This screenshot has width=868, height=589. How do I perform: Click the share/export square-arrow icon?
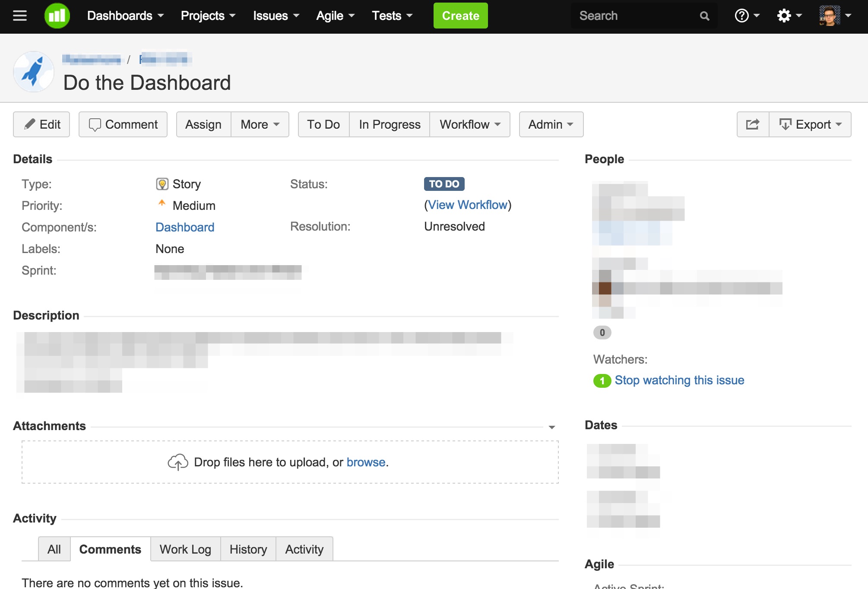(x=752, y=124)
